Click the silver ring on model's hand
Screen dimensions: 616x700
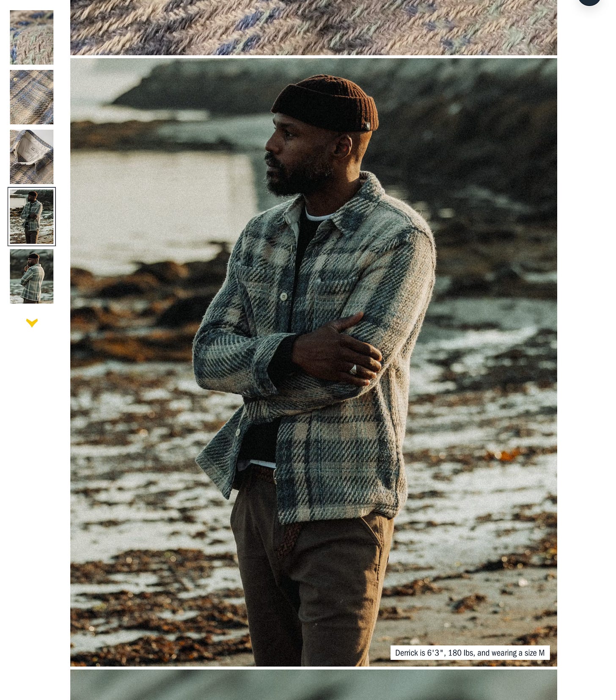[x=353, y=370]
